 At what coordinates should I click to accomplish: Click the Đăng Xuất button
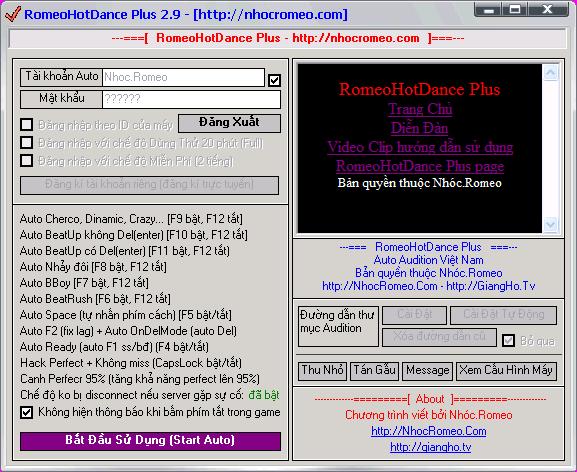tap(229, 123)
